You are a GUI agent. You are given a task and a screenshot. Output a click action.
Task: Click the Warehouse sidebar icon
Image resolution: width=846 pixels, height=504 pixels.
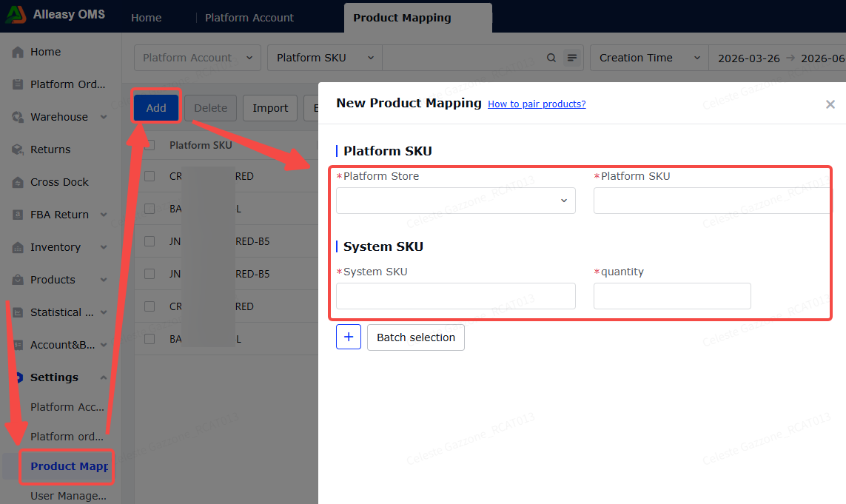tap(18, 117)
